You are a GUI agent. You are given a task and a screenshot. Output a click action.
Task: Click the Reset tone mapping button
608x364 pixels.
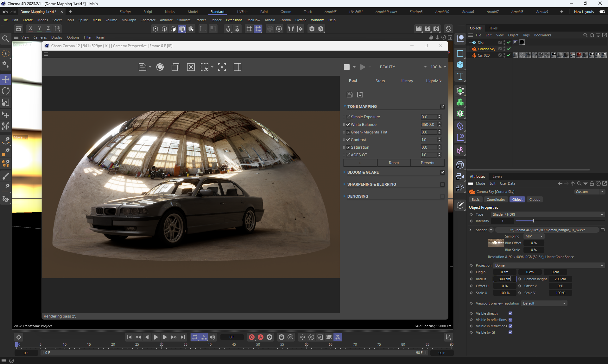click(394, 163)
